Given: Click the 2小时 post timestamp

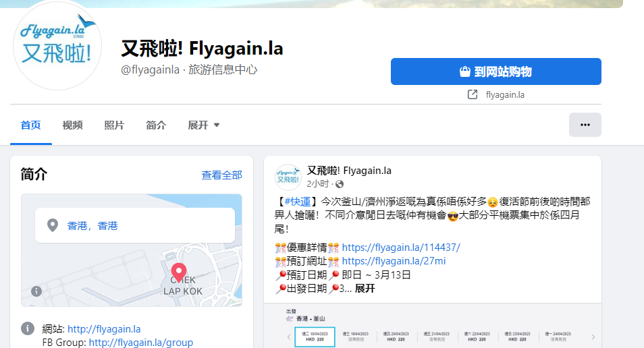Looking at the screenshot, I should (318, 184).
